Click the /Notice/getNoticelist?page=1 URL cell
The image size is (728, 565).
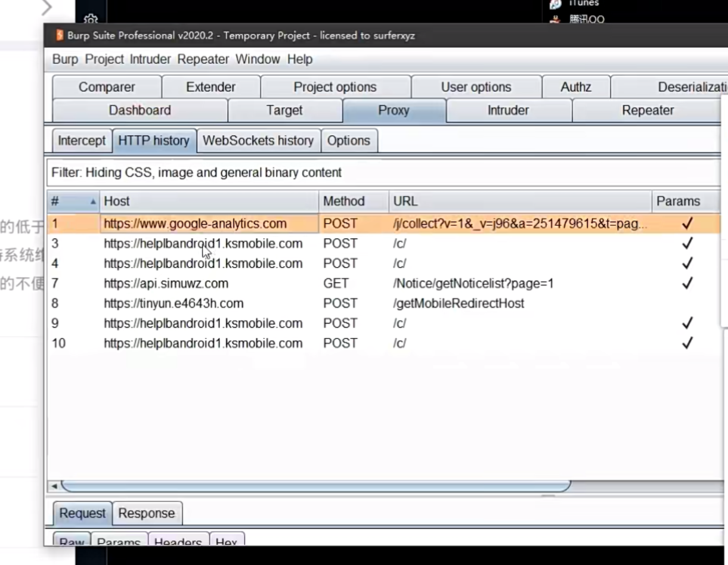click(x=473, y=284)
